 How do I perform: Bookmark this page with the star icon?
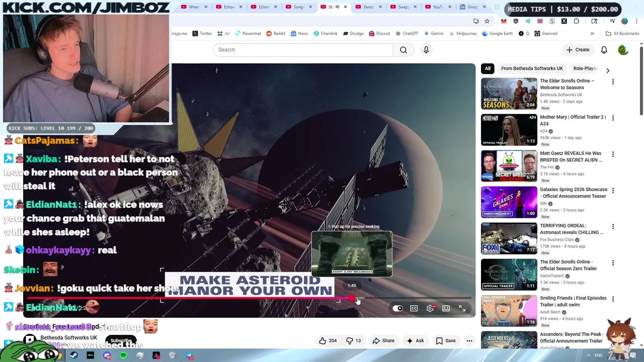coord(487,21)
